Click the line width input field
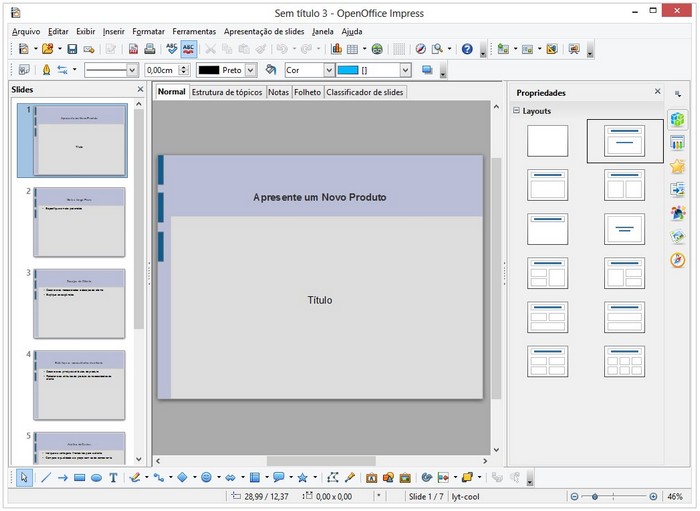 click(x=162, y=70)
